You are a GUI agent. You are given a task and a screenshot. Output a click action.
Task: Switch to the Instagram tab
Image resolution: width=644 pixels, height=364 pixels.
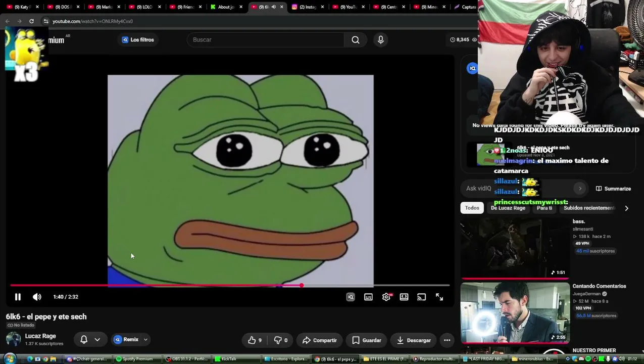click(308, 7)
